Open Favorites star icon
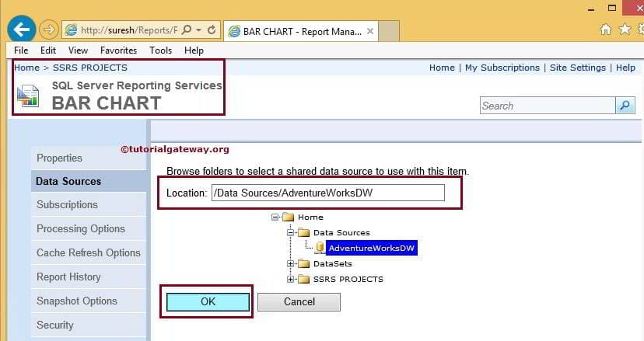The width and height of the screenshot is (644, 341). coord(625,30)
